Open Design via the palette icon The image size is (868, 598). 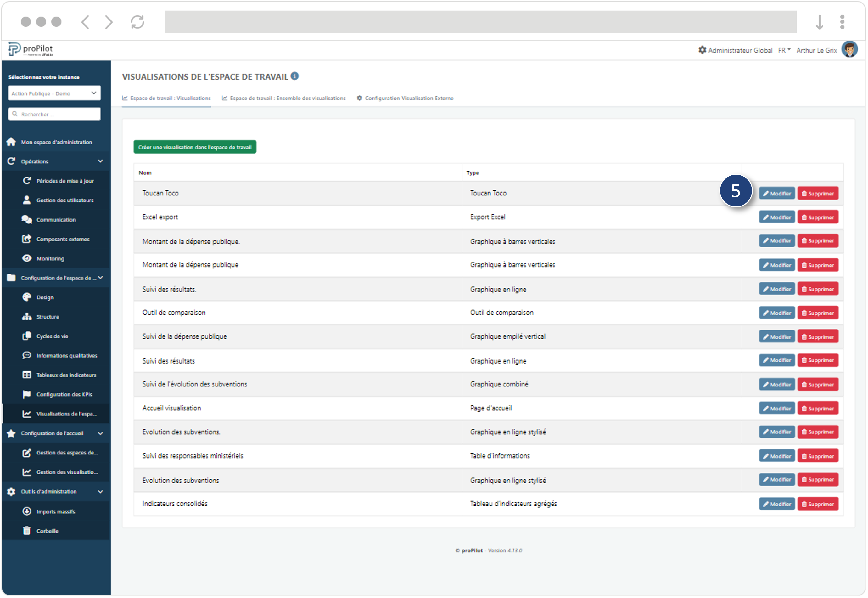click(x=27, y=297)
